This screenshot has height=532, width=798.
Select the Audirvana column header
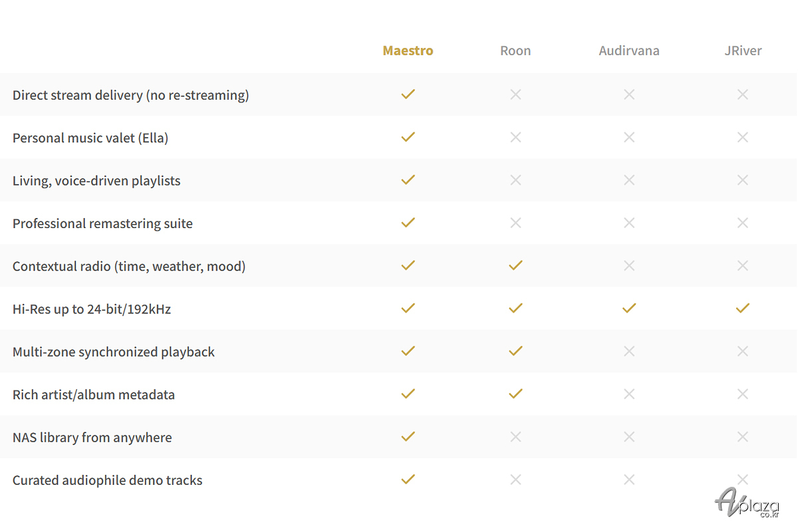click(629, 51)
